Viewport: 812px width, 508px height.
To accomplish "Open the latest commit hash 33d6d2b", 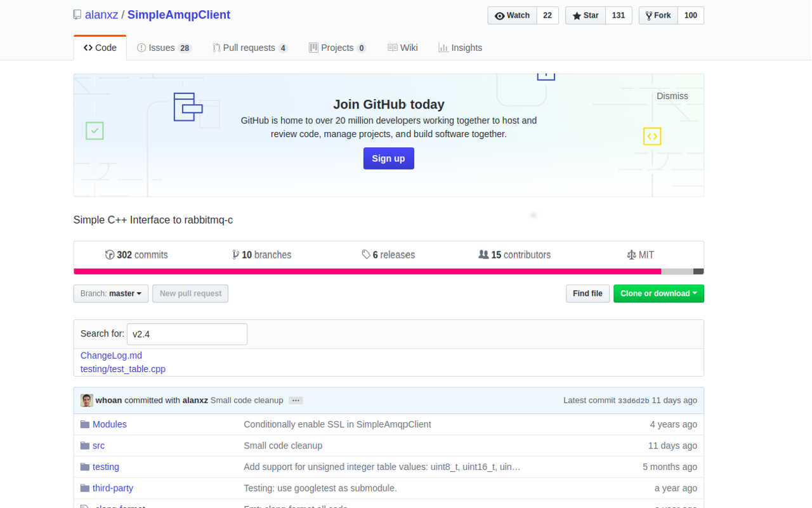I will (634, 401).
